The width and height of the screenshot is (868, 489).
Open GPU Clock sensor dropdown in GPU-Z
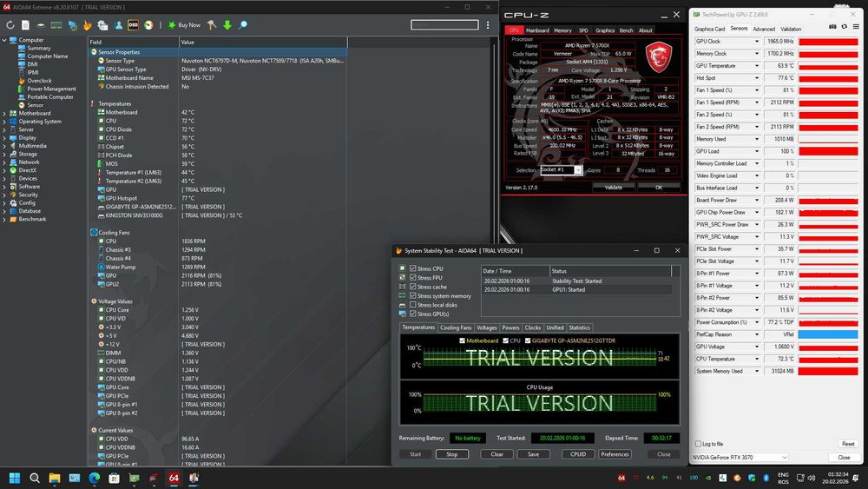click(757, 42)
